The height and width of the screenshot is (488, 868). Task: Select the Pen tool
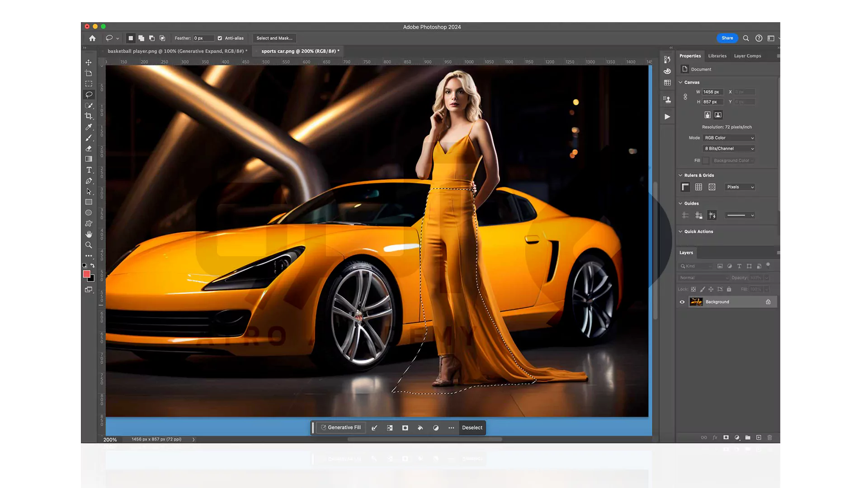click(89, 181)
